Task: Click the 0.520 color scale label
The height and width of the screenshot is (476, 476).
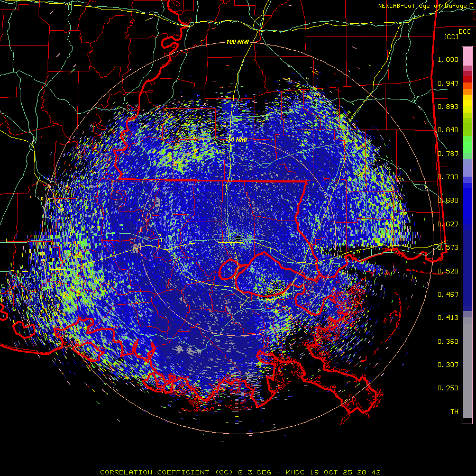Action: pyautogui.click(x=448, y=271)
